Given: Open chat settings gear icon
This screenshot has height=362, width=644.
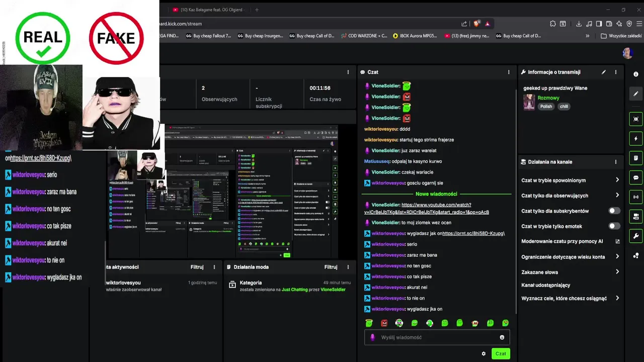Looking at the screenshot, I should pyautogui.click(x=484, y=353).
